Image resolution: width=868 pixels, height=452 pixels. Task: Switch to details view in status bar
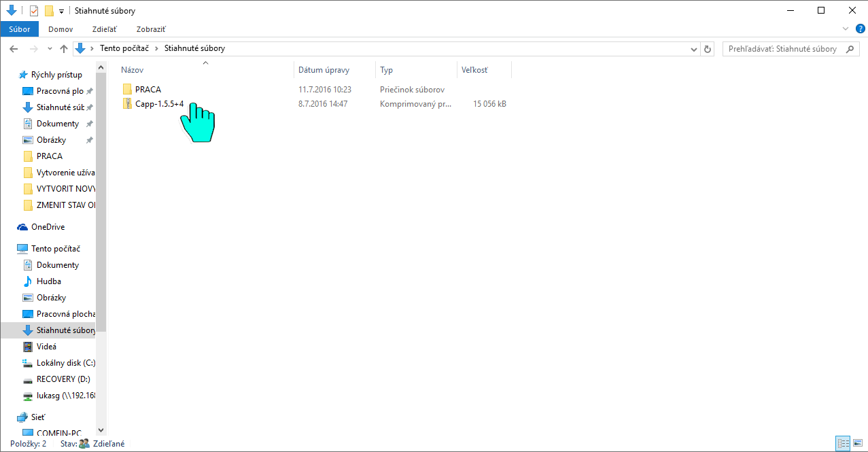pyautogui.click(x=843, y=444)
